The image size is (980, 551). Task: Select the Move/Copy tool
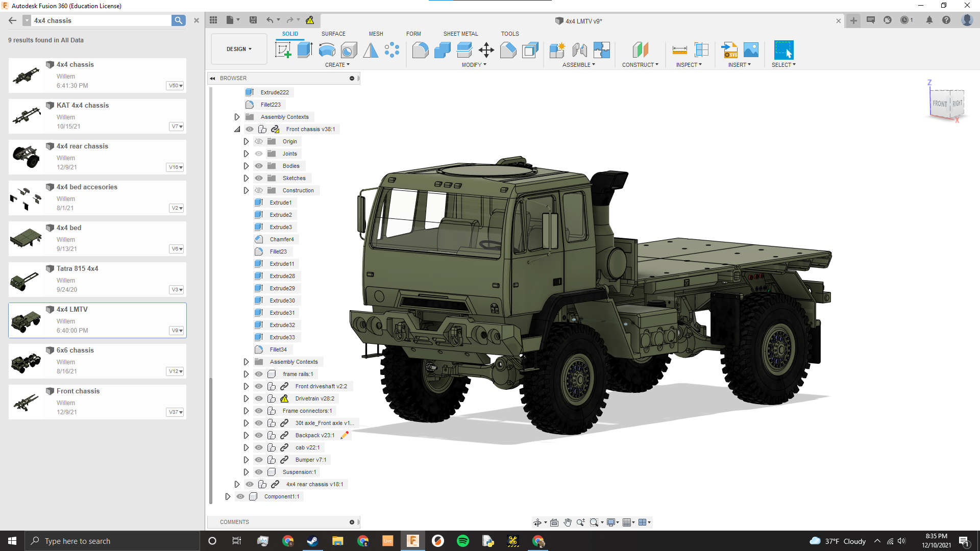(x=486, y=50)
